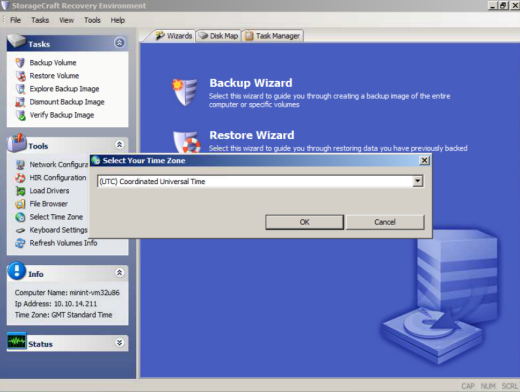Open File Browser tool
The width and height of the screenshot is (520, 392).
tap(49, 204)
